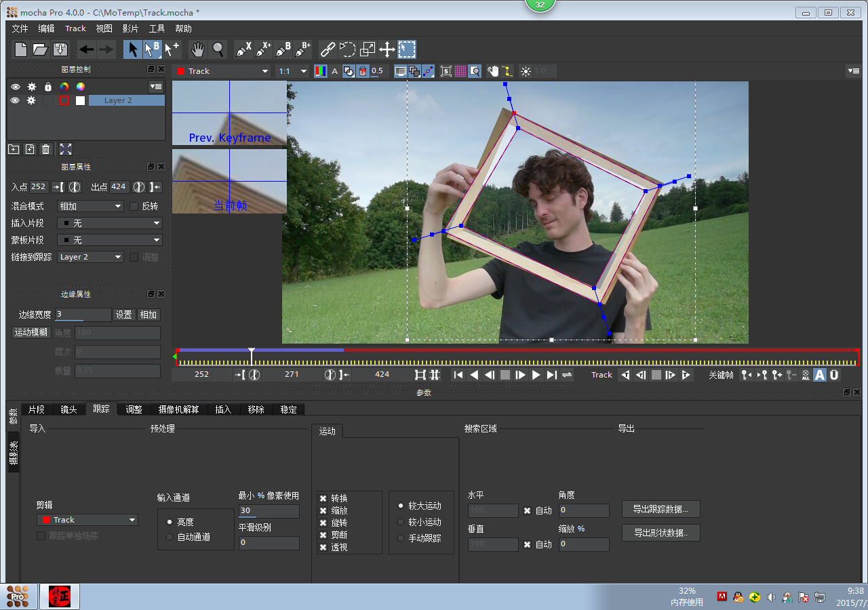Open the 工具 menu

click(157, 28)
